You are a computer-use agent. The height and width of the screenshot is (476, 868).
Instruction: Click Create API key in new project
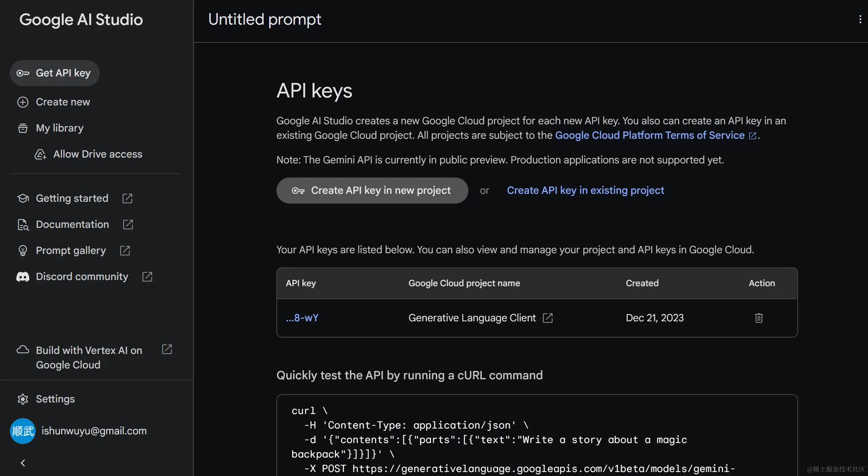372,191
